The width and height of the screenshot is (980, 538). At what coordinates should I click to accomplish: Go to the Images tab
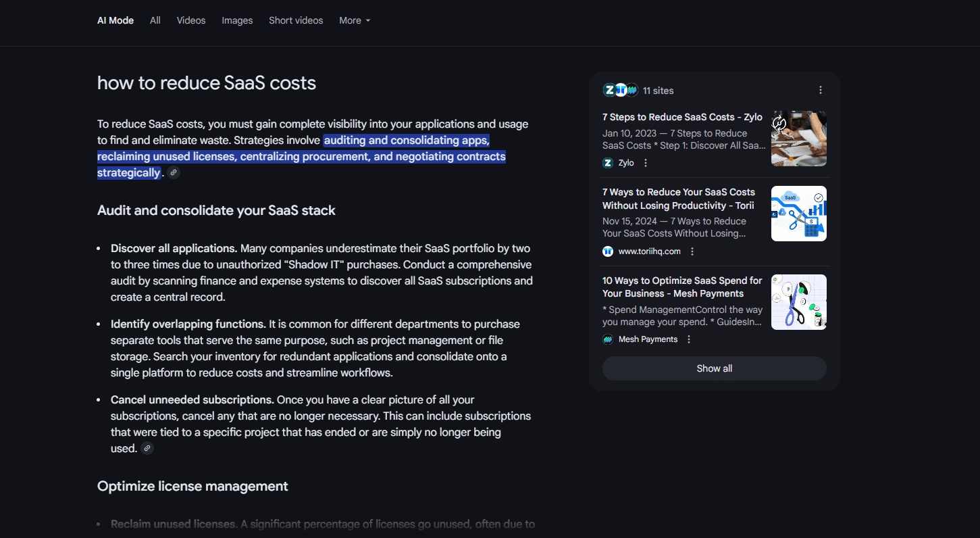coord(237,20)
